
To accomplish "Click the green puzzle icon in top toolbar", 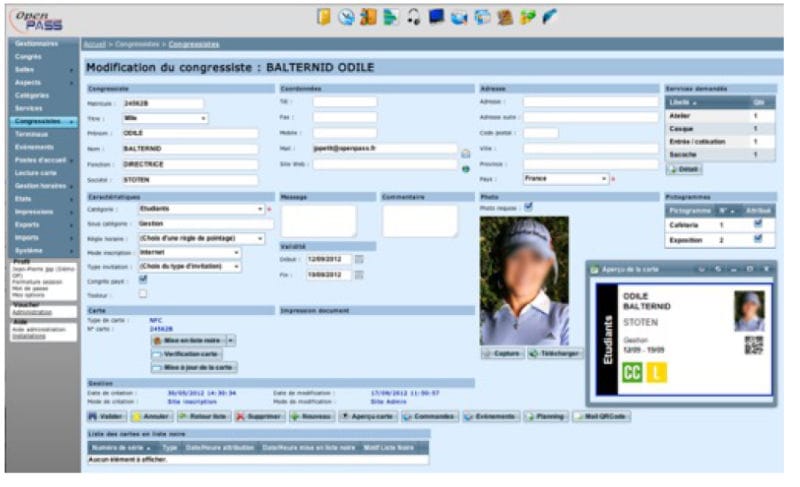I will (x=527, y=17).
